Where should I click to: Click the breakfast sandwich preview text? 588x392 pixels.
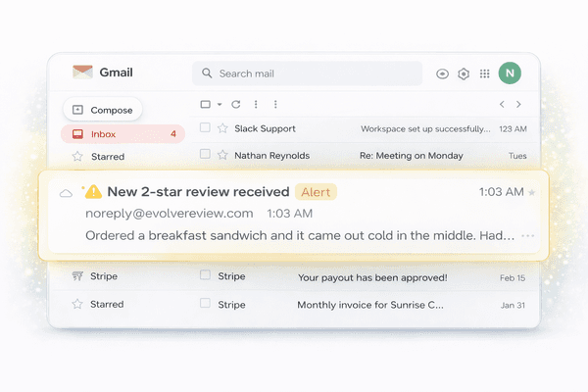pos(300,235)
